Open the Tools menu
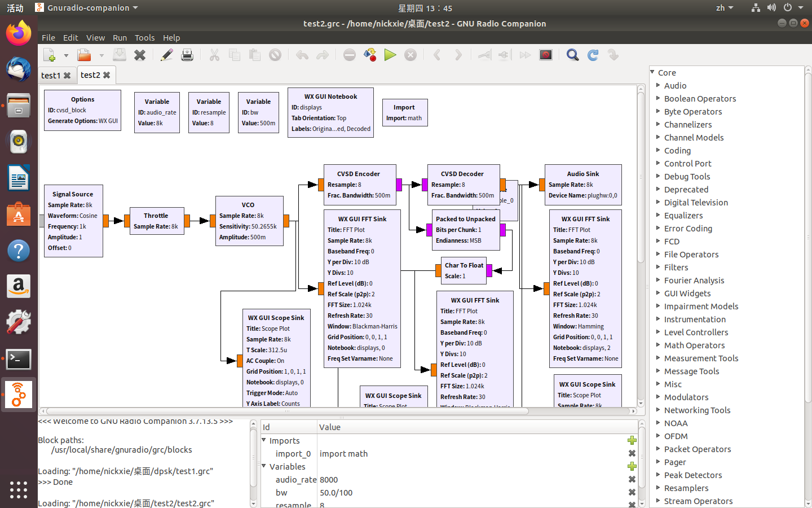812x508 pixels. coord(144,38)
